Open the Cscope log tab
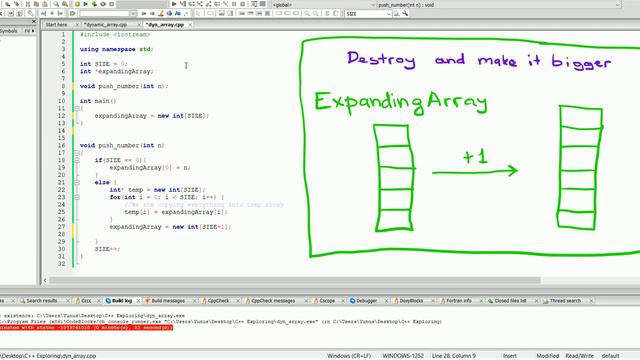 point(327,301)
